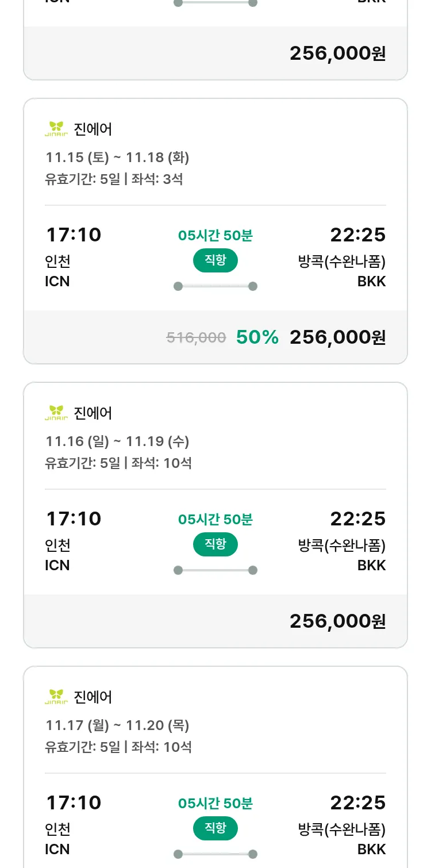Image resolution: width=431 pixels, height=868 pixels.
Task: Click 방콕(수완나폼) destination on 11.15 flight
Action: 341,262
